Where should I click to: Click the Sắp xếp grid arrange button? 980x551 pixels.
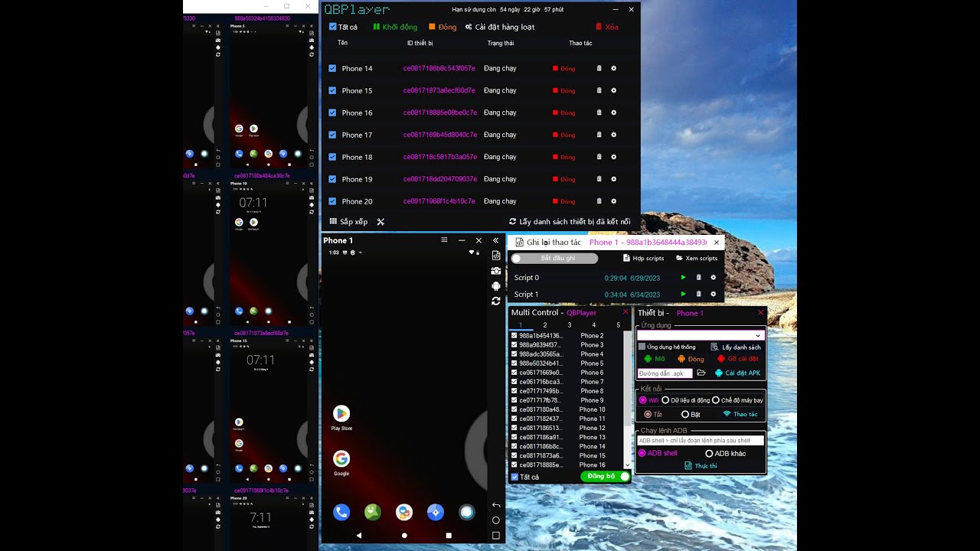348,222
